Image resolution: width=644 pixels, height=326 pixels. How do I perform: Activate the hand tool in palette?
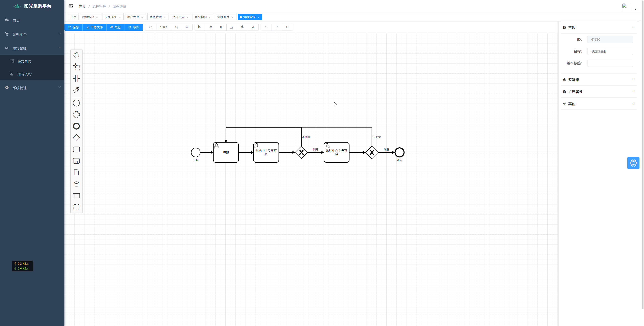pos(76,55)
